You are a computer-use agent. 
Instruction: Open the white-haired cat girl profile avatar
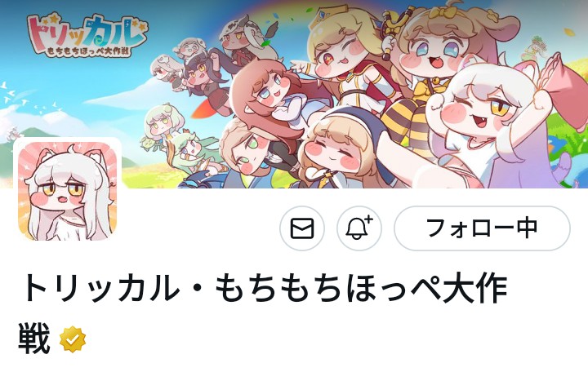point(68,192)
